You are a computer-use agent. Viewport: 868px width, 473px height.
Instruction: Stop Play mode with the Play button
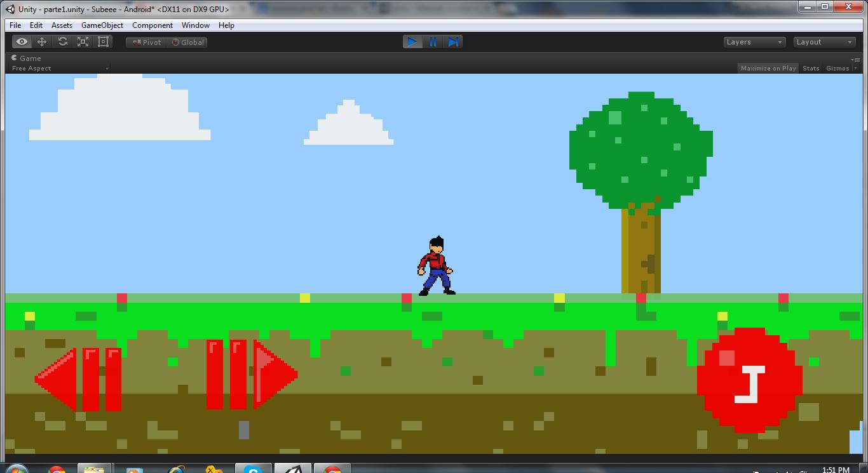tap(412, 41)
